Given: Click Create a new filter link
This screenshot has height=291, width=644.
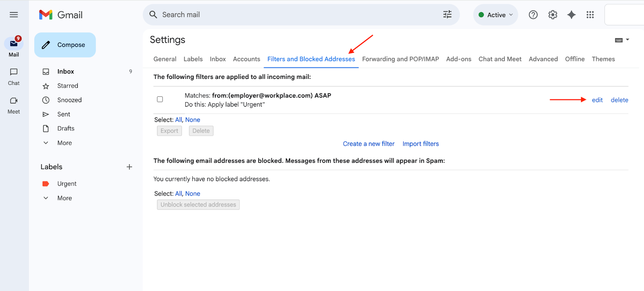Looking at the screenshot, I should (368, 144).
